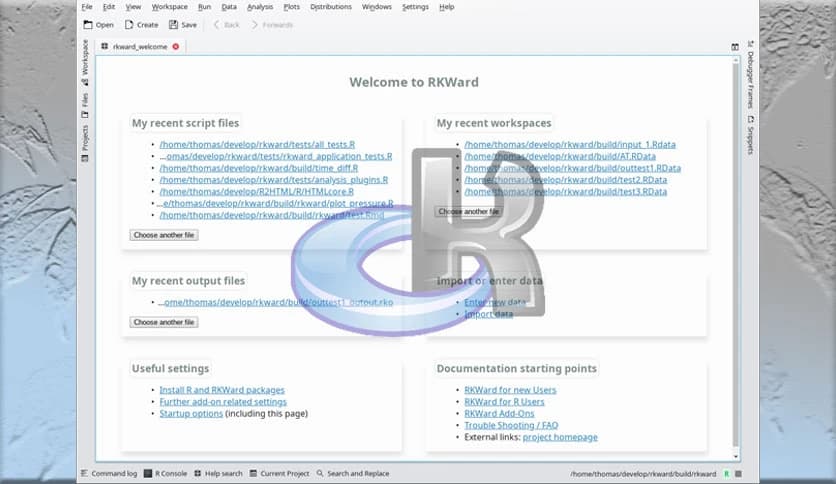Click the Back navigation button

pos(227,25)
